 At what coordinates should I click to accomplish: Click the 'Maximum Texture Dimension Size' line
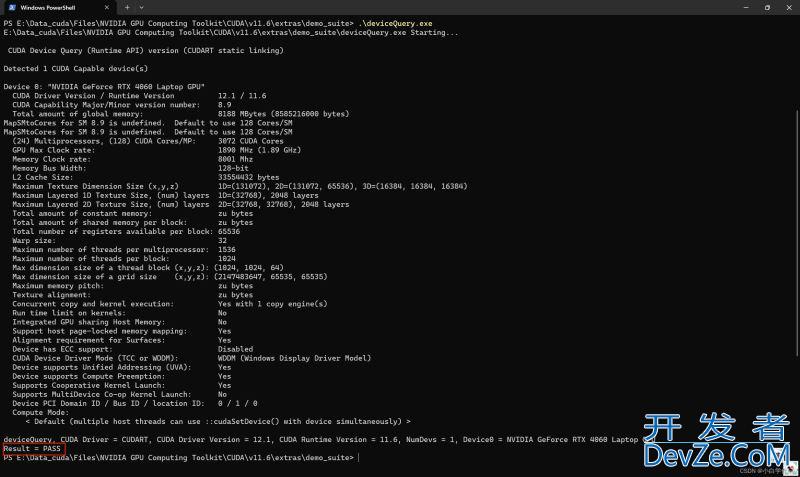click(x=240, y=186)
